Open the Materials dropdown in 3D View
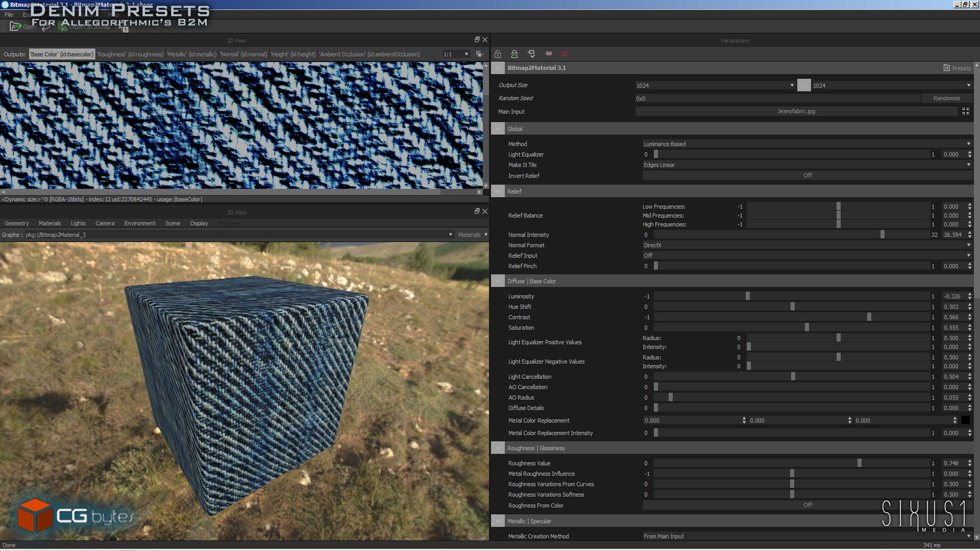This screenshot has height=551, width=980. click(472, 235)
